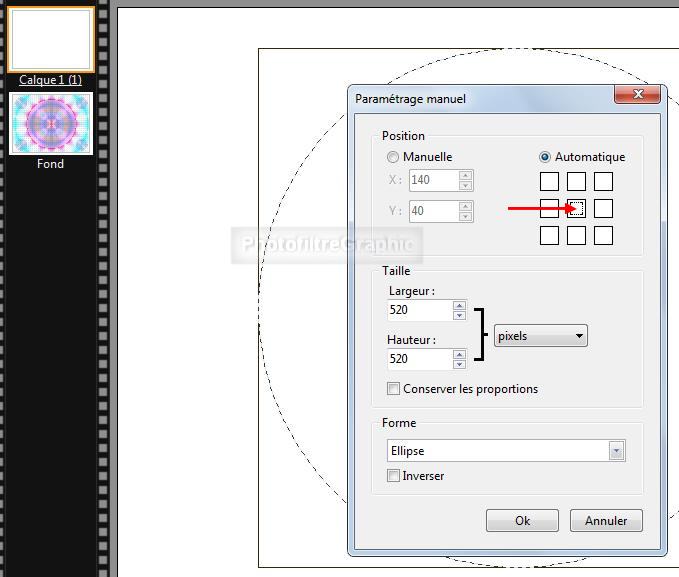
Task: Click the Annuler button
Action: pyautogui.click(x=606, y=520)
